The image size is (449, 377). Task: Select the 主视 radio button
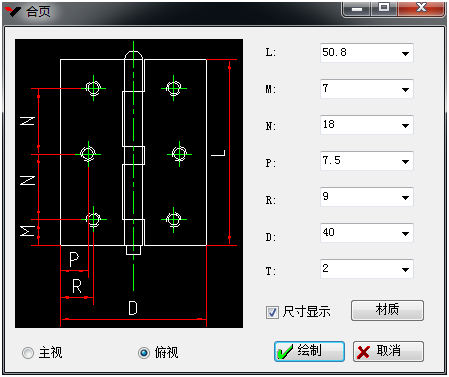28,353
